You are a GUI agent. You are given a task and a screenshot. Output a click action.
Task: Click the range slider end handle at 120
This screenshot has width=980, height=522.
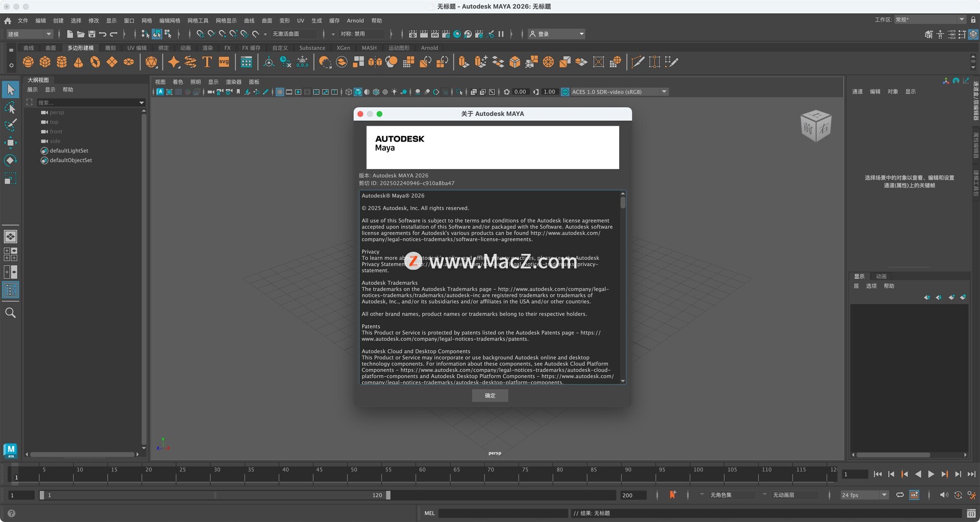(388, 495)
